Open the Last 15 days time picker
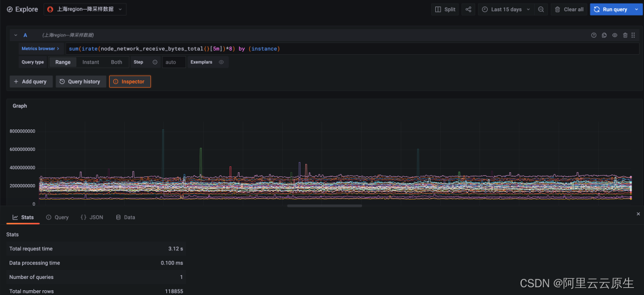Screen dimensions: 644x295 click(506, 9)
